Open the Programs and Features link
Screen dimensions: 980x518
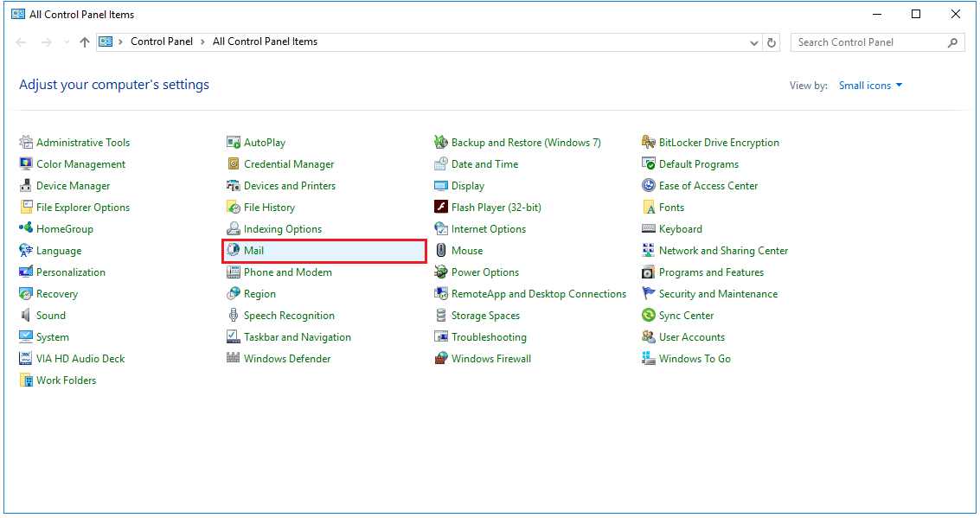(x=711, y=272)
